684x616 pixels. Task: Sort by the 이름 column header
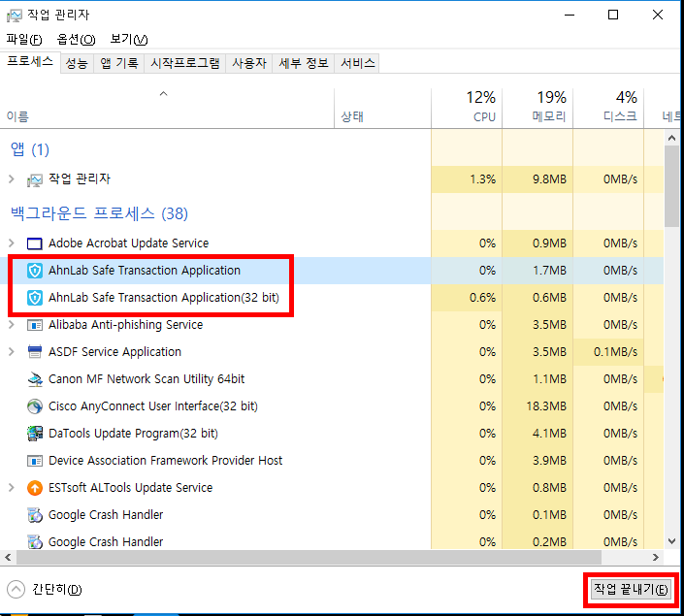coord(167,109)
